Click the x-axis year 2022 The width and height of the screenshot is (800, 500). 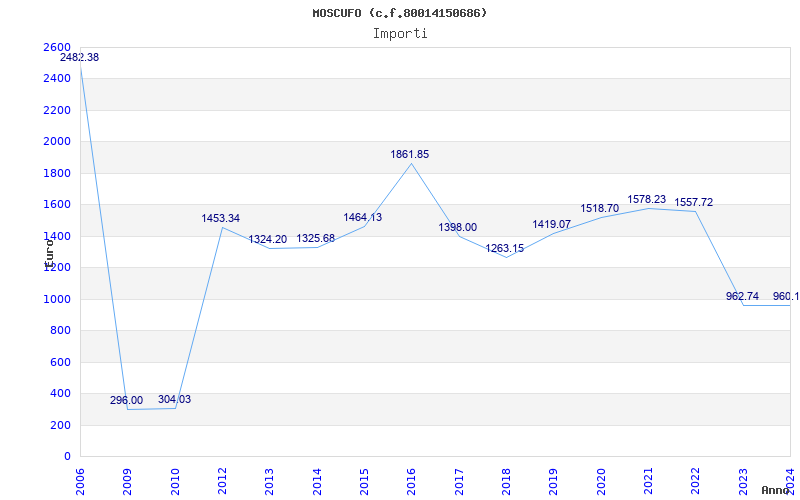pyautogui.click(x=696, y=482)
